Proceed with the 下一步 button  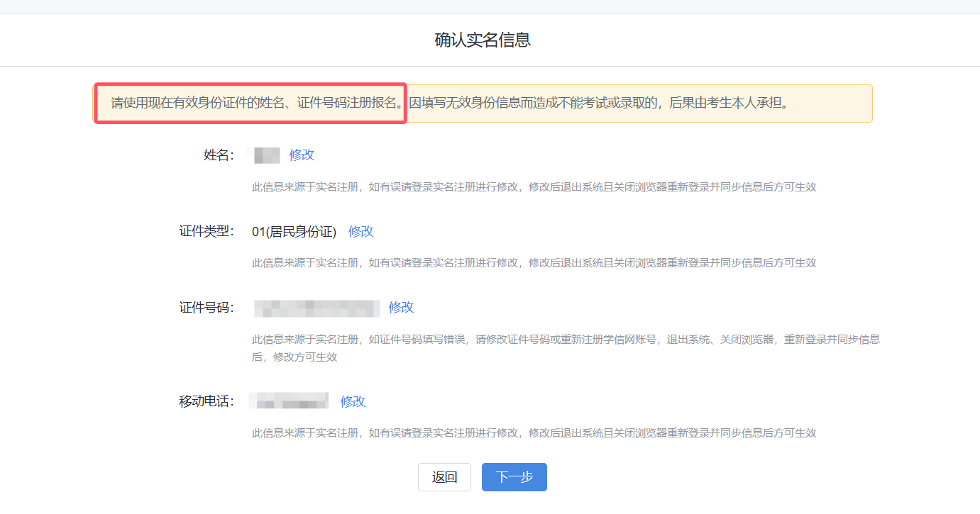point(514,477)
